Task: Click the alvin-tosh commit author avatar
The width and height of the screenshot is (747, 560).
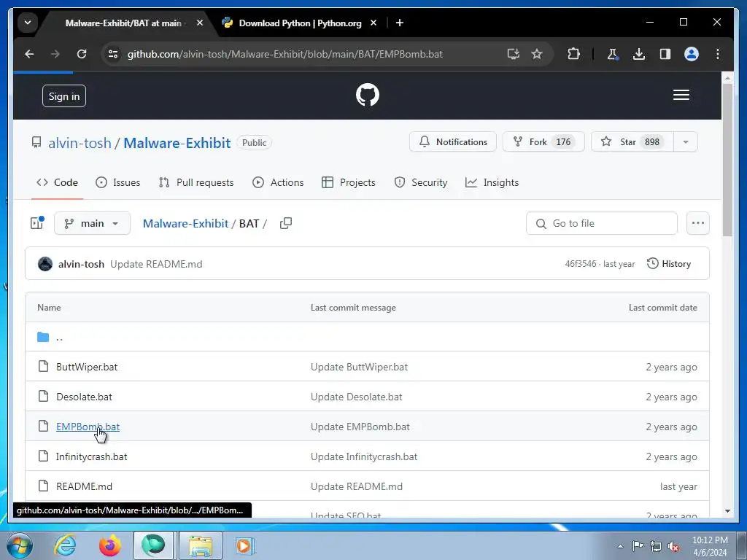Action: (x=45, y=264)
